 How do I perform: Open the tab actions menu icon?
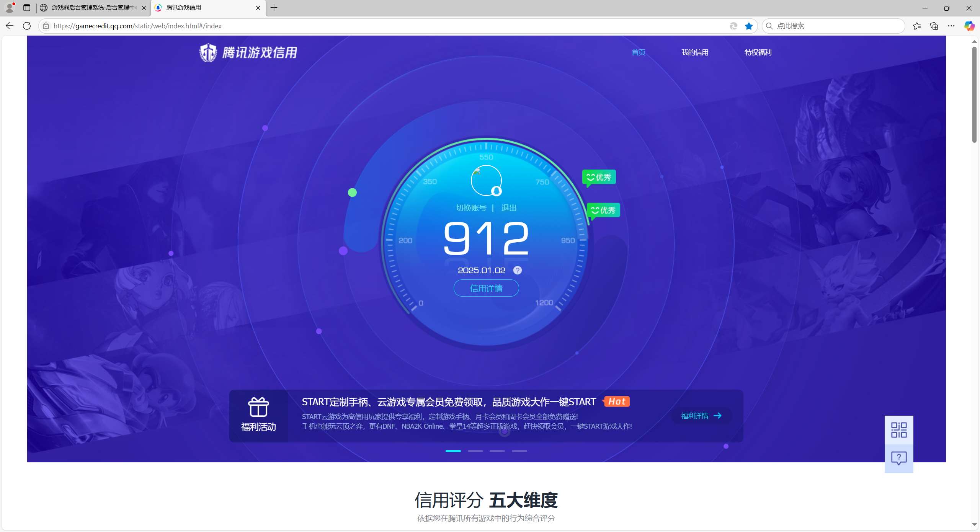point(27,8)
